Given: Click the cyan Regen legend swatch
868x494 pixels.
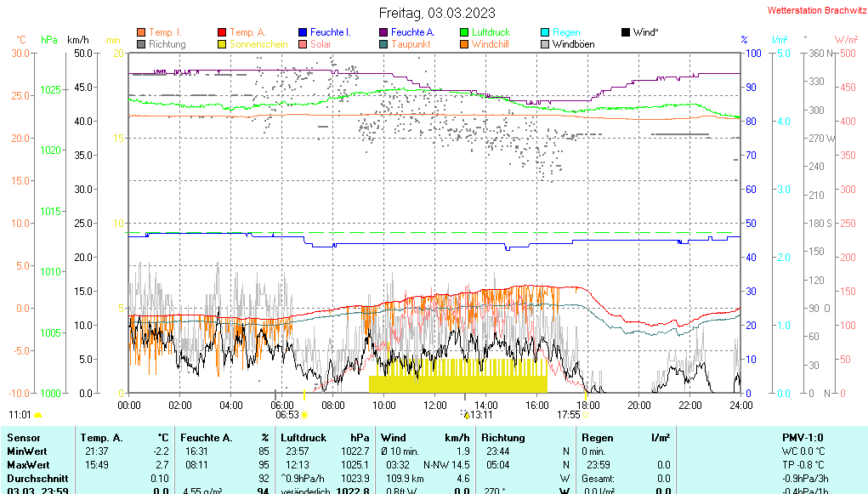Looking at the screenshot, I should (x=545, y=32).
